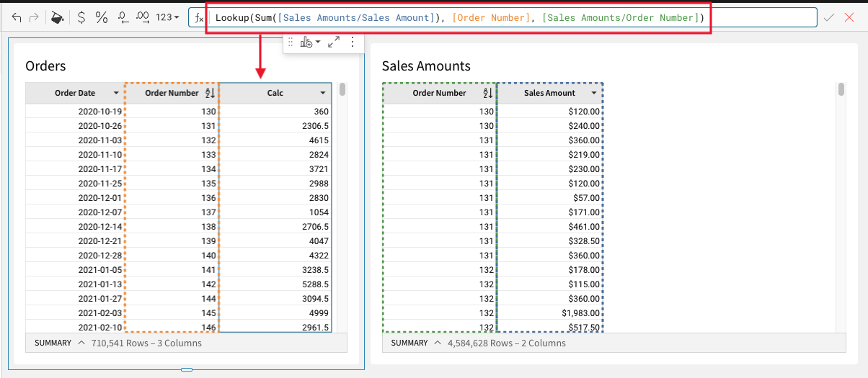
Task: Open the add chart element dropdown
Action: click(311, 42)
